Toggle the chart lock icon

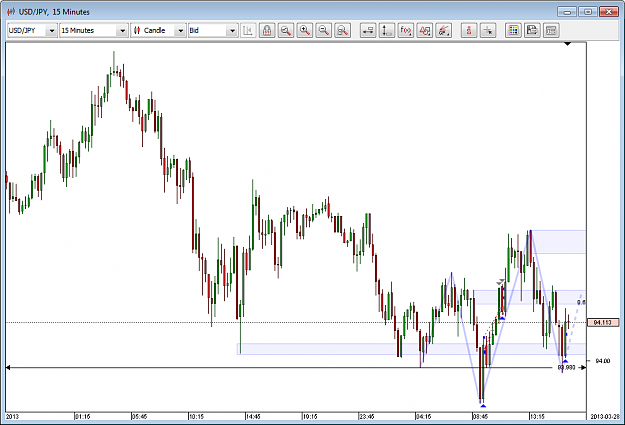click(x=267, y=30)
